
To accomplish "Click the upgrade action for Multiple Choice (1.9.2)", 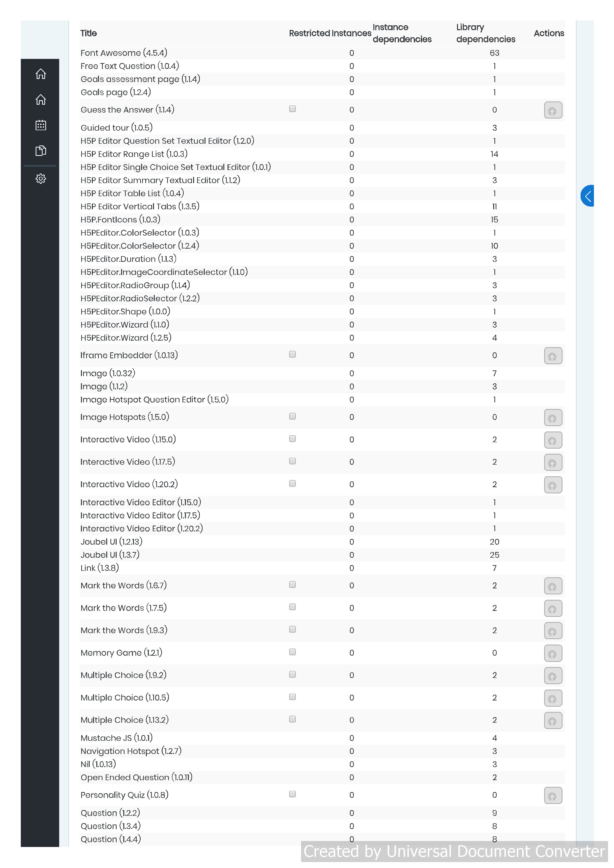I will [x=553, y=675].
